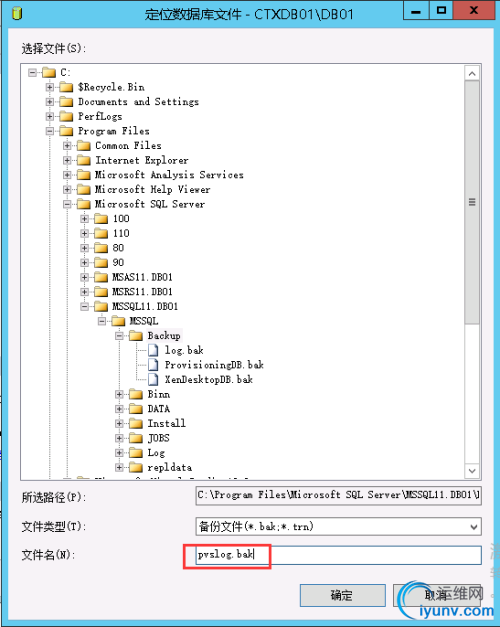Select log.bak file name
Image resolution: width=500 pixels, height=627 pixels.
pos(184,350)
